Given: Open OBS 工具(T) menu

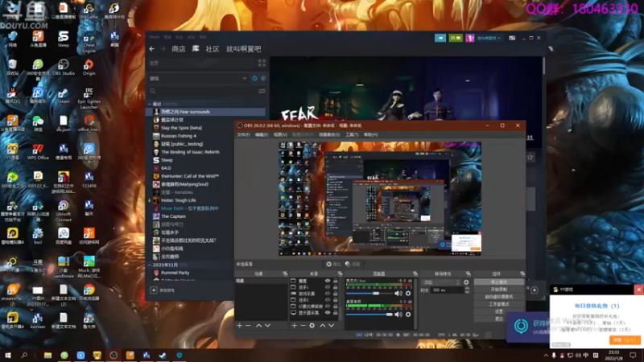Looking at the screenshot, I should tap(352, 134).
